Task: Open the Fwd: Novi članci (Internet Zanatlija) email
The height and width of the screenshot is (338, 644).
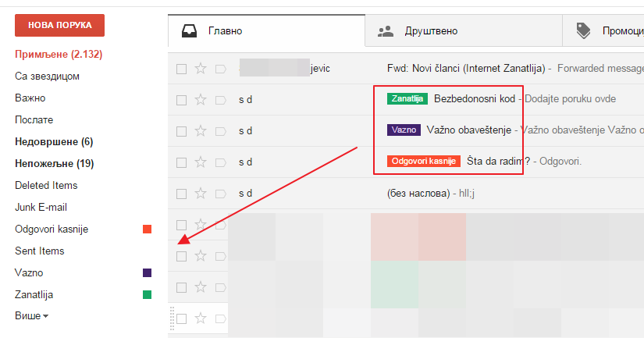Action: coord(466,68)
